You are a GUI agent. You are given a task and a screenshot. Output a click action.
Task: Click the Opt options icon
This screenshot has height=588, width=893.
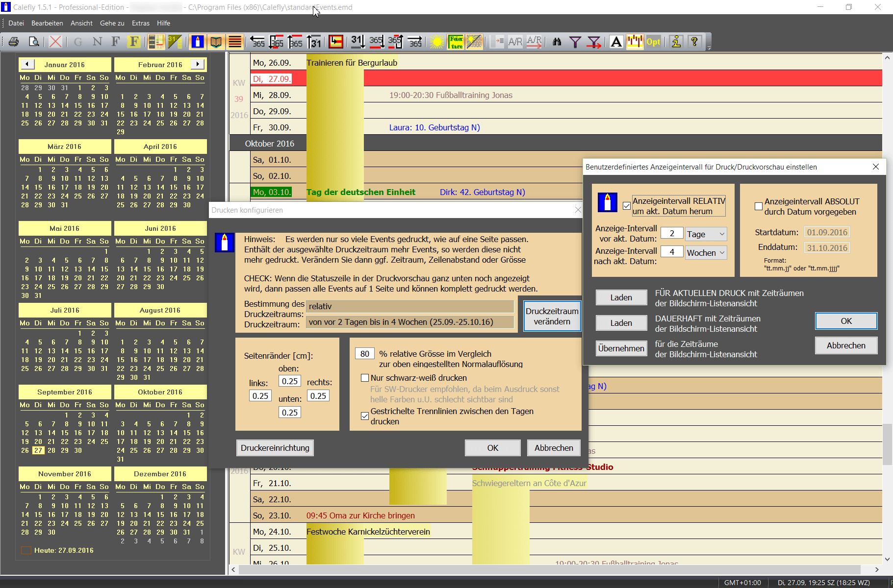(653, 42)
